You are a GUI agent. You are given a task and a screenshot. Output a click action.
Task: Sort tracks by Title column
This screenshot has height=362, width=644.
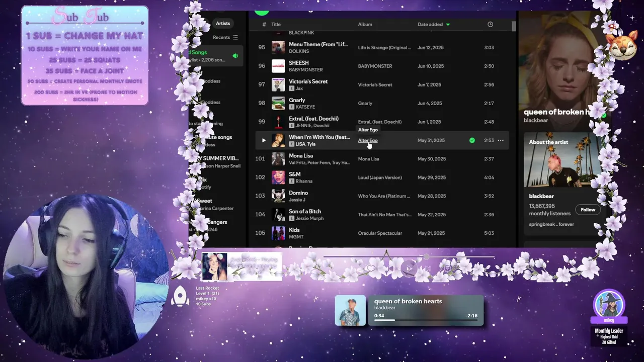(x=276, y=24)
